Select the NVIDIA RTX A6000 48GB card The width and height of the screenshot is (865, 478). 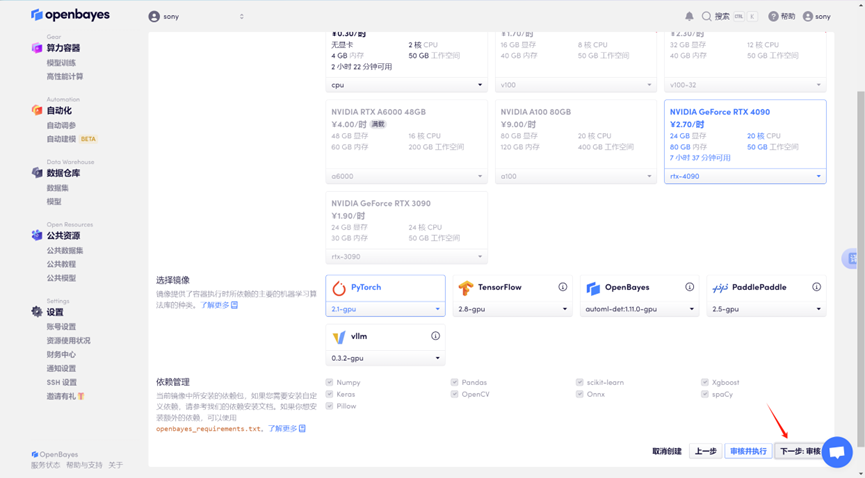click(407, 142)
